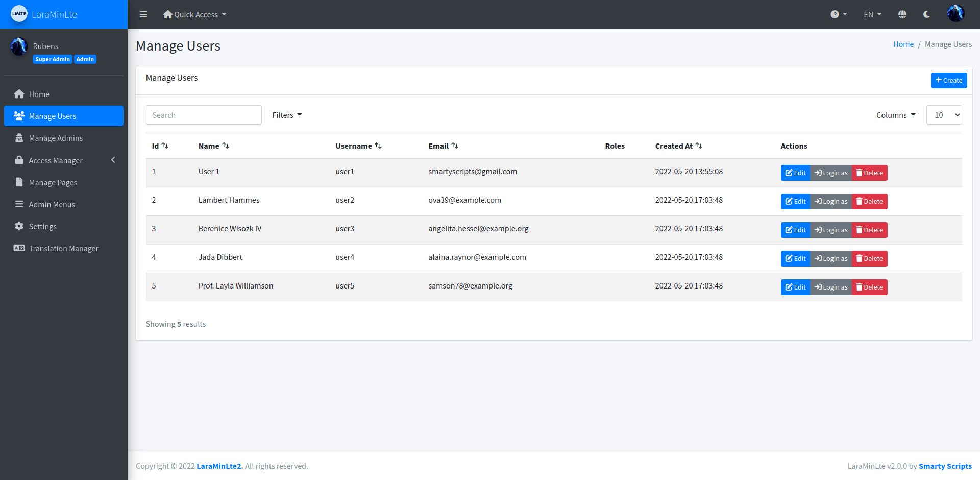
Task: Open EN language dropdown
Action: coord(872,14)
